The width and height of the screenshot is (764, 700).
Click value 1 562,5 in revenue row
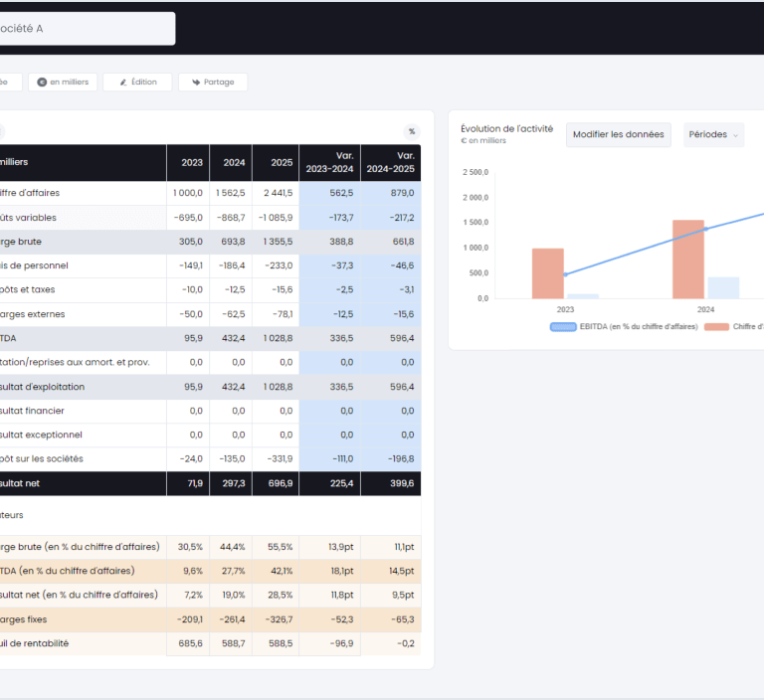[x=231, y=193]
